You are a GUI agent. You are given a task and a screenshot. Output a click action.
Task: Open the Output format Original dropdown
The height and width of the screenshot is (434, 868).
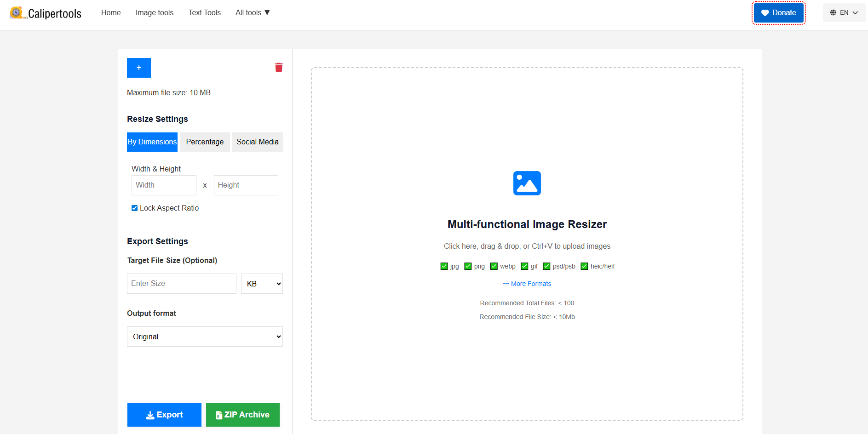pyautogui.click(x=205, y=337)
